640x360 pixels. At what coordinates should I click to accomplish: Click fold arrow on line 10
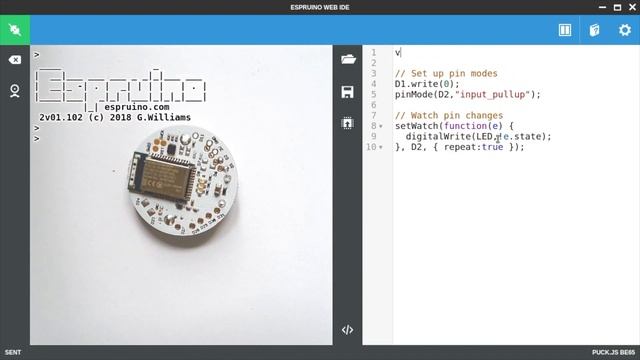pos(381,147)
